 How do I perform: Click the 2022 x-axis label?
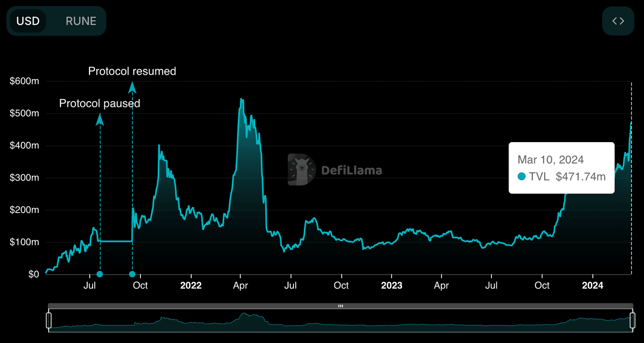tap(191, 286)
